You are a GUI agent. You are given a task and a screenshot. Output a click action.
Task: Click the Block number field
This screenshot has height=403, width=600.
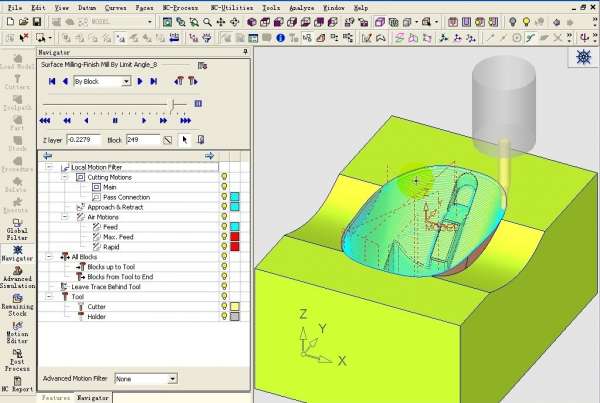coord(143,140)
